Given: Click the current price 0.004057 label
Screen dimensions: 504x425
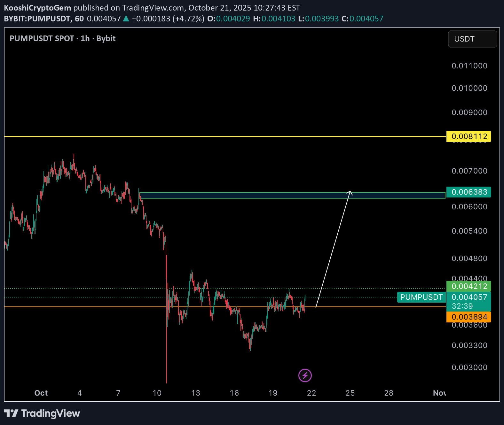Looking at the screenshot, I should (x=469, y=297).
